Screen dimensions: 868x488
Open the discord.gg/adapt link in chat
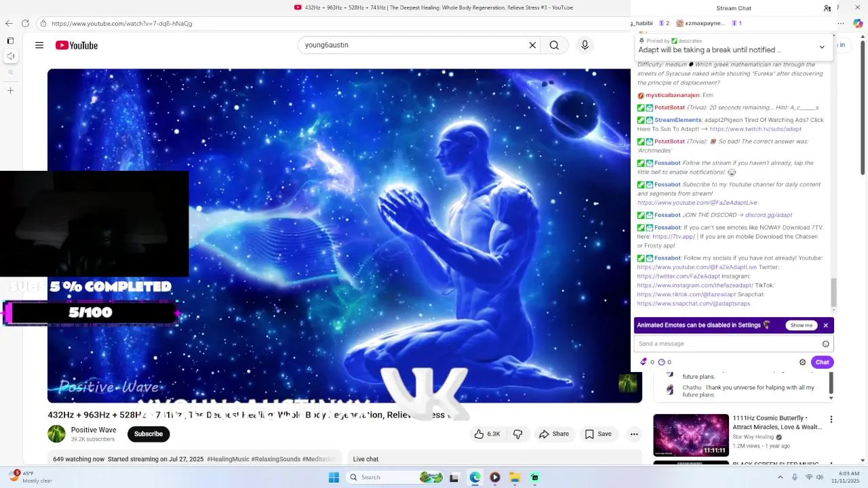point(768,215)
